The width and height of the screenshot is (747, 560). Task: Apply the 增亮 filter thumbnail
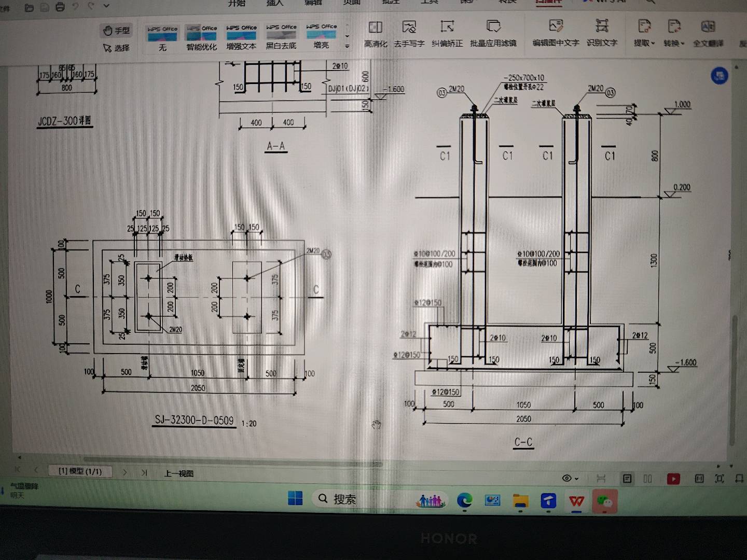point(321,36)
